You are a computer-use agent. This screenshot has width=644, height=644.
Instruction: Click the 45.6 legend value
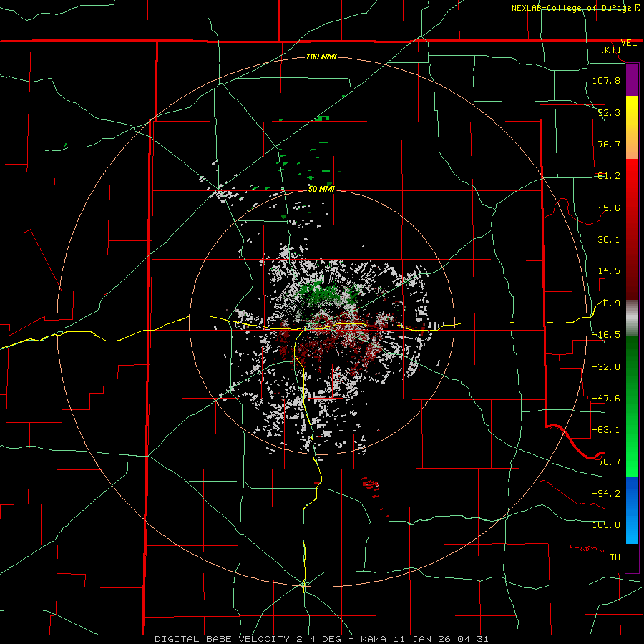[x=609, y=208]
